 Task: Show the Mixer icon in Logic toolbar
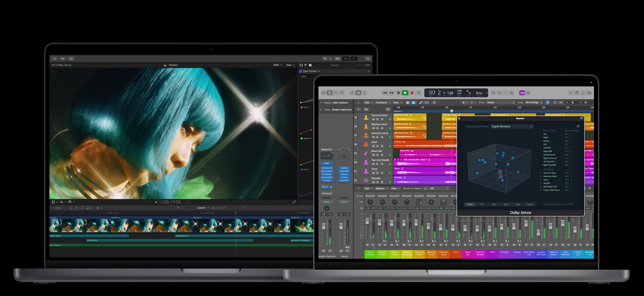click(x=358, y=93)
